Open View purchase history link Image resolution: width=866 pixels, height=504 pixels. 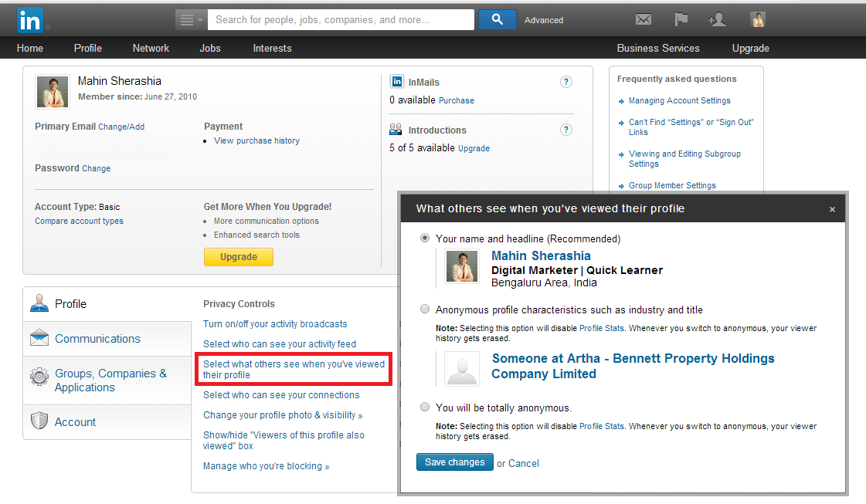[x=256, y=140]
